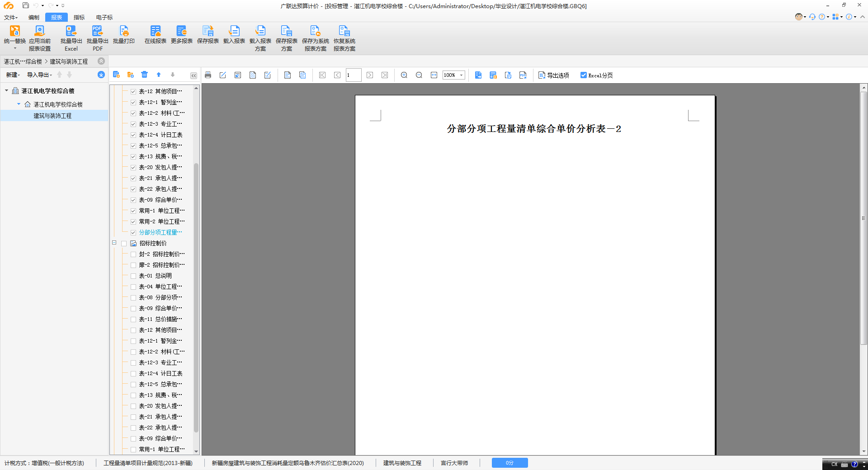Click 保存报表方案 ribbon icon
Screen dimensions: 868x470
(x=287, y=38)
